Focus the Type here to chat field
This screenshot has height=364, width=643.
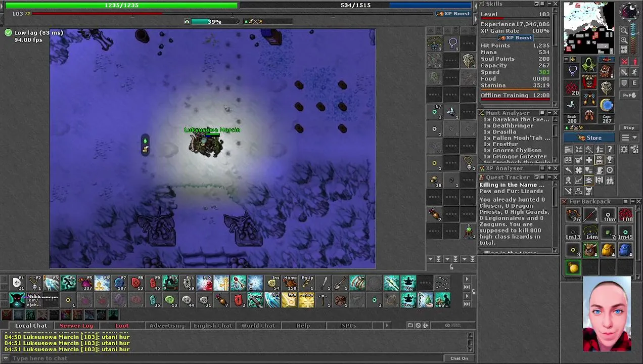pos(227,358)
